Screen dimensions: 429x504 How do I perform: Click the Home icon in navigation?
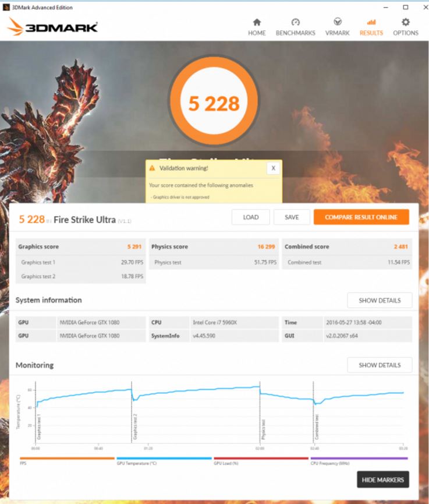click(257, 22)
